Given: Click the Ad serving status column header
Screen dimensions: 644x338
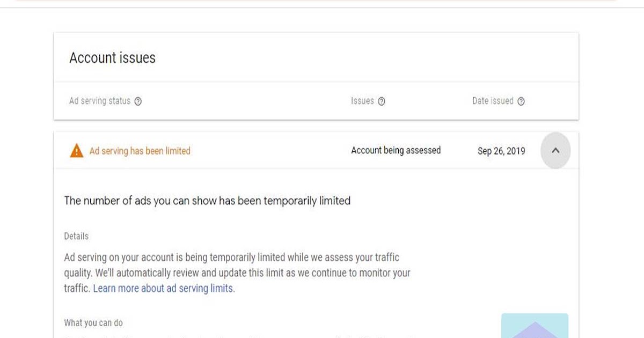Looking at the screenshot, I should point(101,100).
